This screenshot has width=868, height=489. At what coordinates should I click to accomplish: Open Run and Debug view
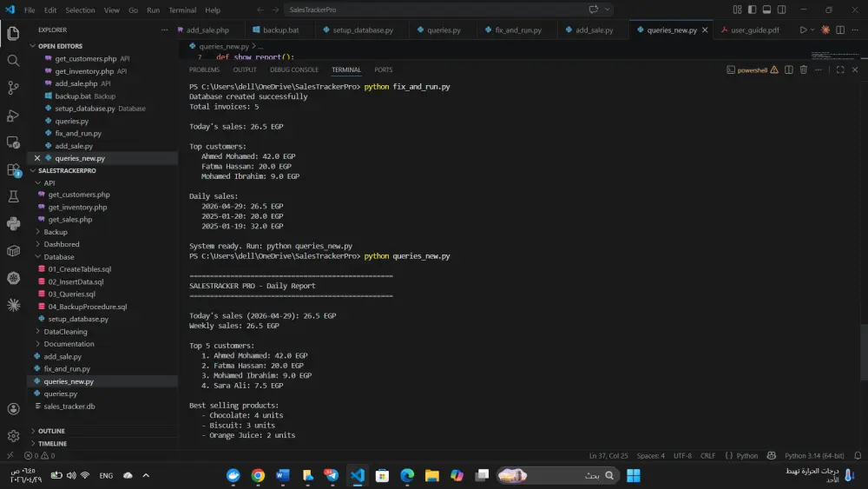pyautogui.click(x=13, y=116)
